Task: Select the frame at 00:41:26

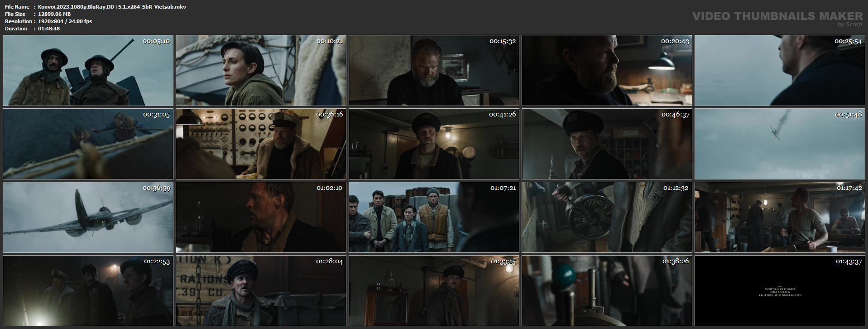Action: pos(434,144)
